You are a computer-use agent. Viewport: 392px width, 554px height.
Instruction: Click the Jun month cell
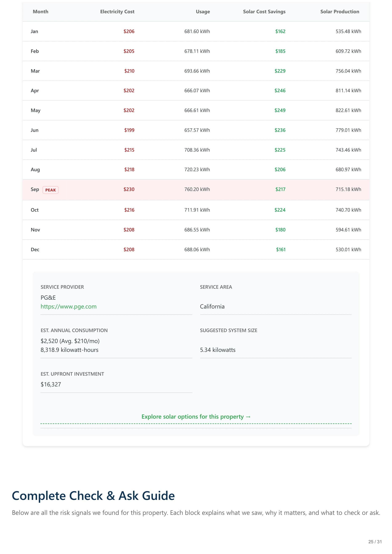click(x=35, y=130)
